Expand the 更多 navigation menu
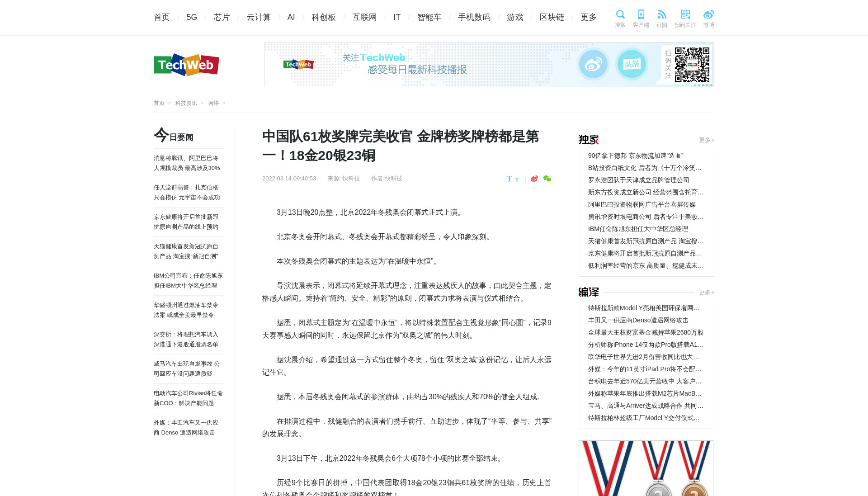 tap(589, 17)
